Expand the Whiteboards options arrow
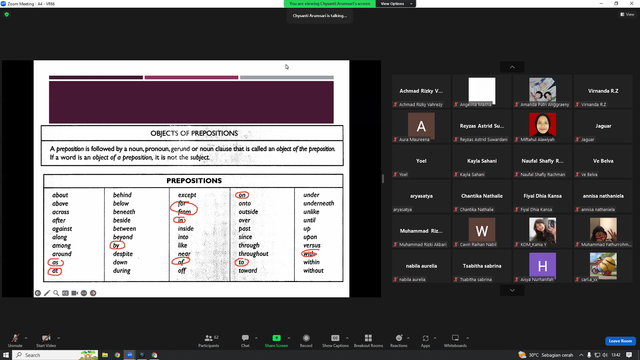 467,338
